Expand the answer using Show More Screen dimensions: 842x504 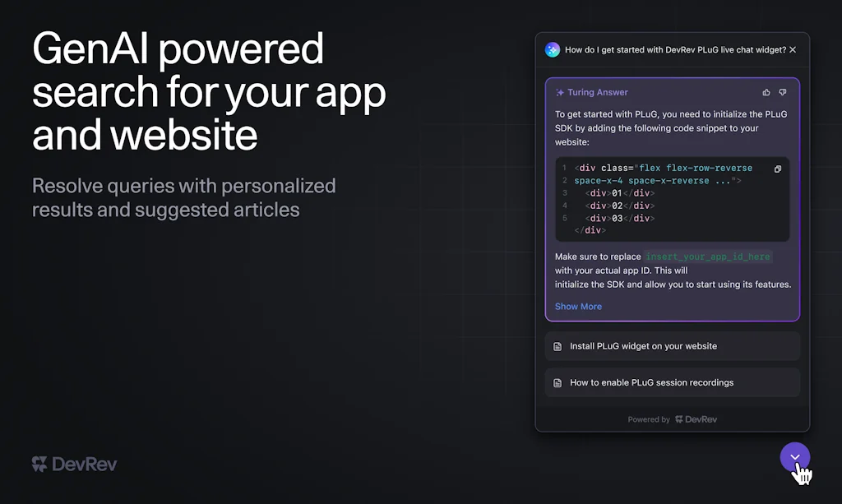578,306
